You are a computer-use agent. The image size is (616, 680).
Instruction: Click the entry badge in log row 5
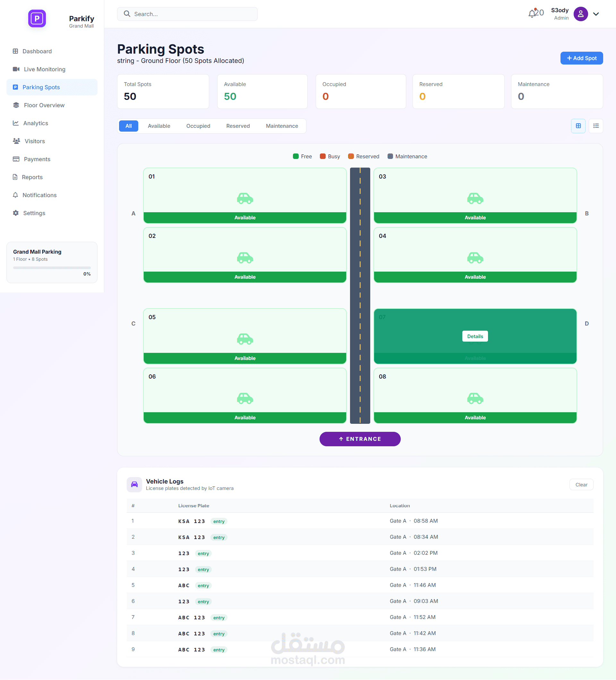click(x=203, y=586)
